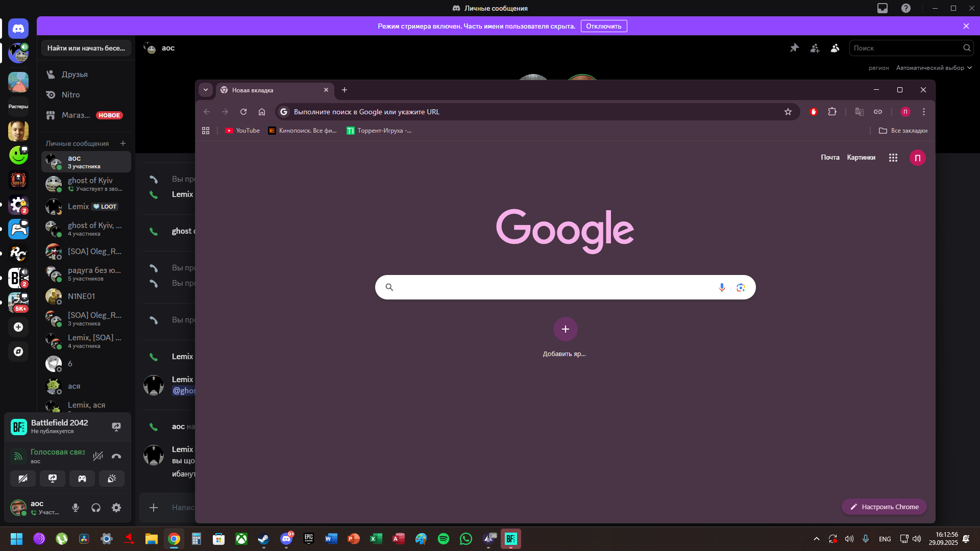Start an activity with the game controller icon

point(82,479)
